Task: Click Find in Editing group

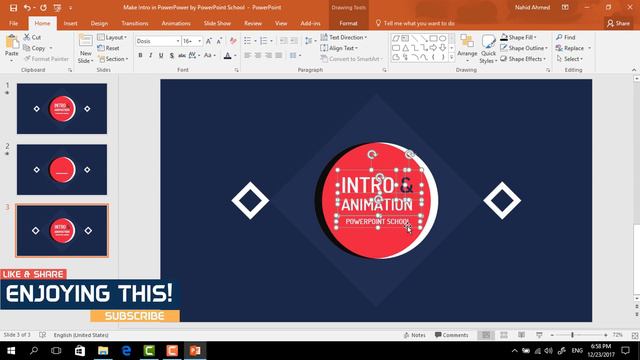Action: tap(566, 37)
